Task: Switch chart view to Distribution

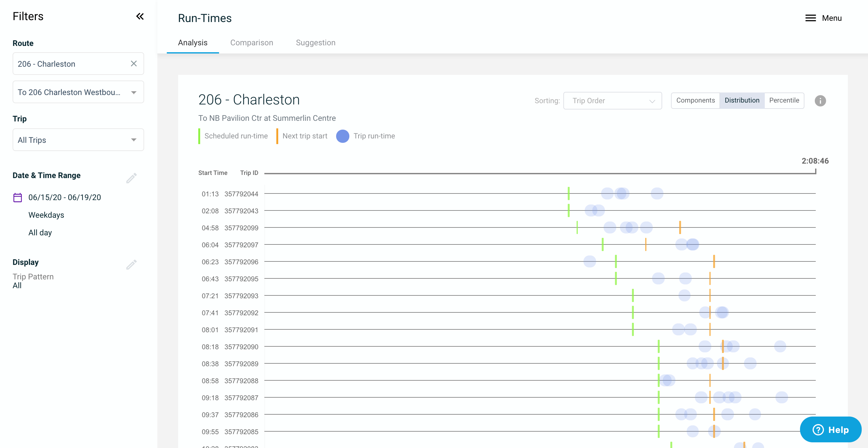Action: click(742, 100)
